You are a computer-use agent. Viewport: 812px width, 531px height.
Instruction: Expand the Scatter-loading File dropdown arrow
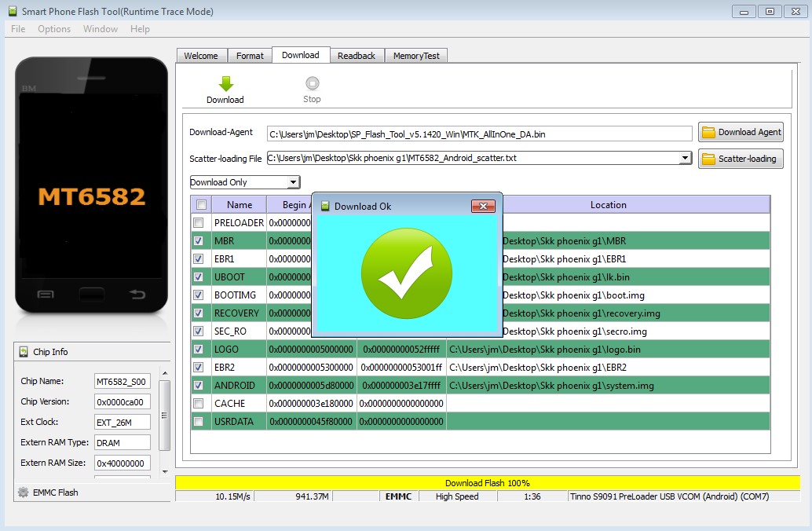[685, 157]
